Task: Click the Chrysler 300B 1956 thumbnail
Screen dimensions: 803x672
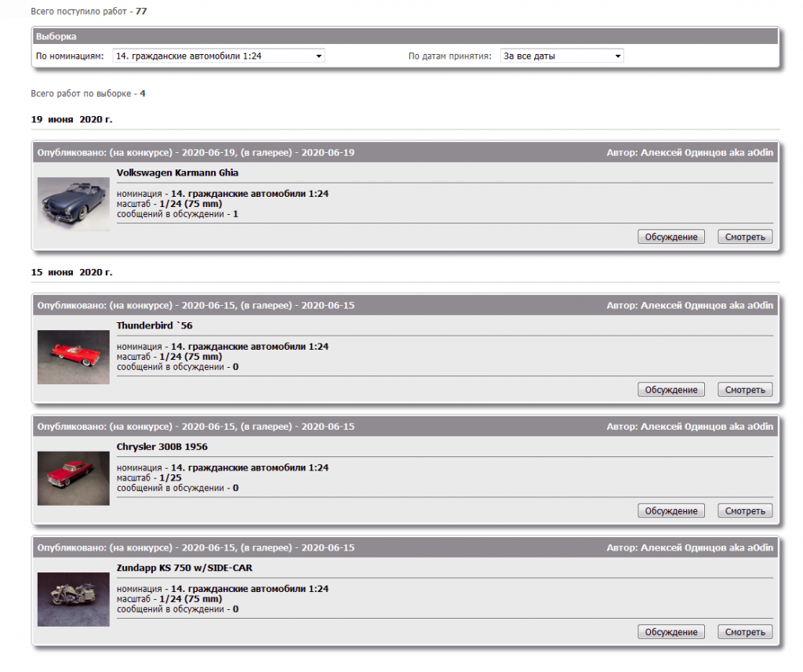Action: [x=73, y=478]
